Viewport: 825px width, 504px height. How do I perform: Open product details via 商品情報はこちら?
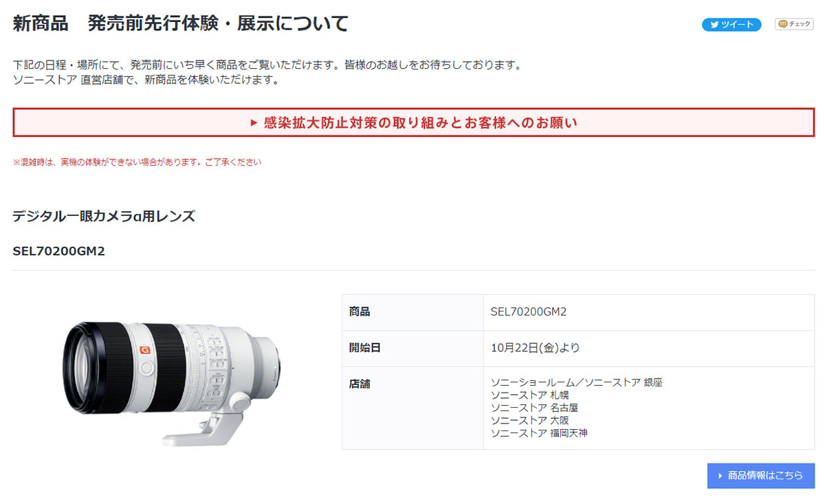(760, 476)
